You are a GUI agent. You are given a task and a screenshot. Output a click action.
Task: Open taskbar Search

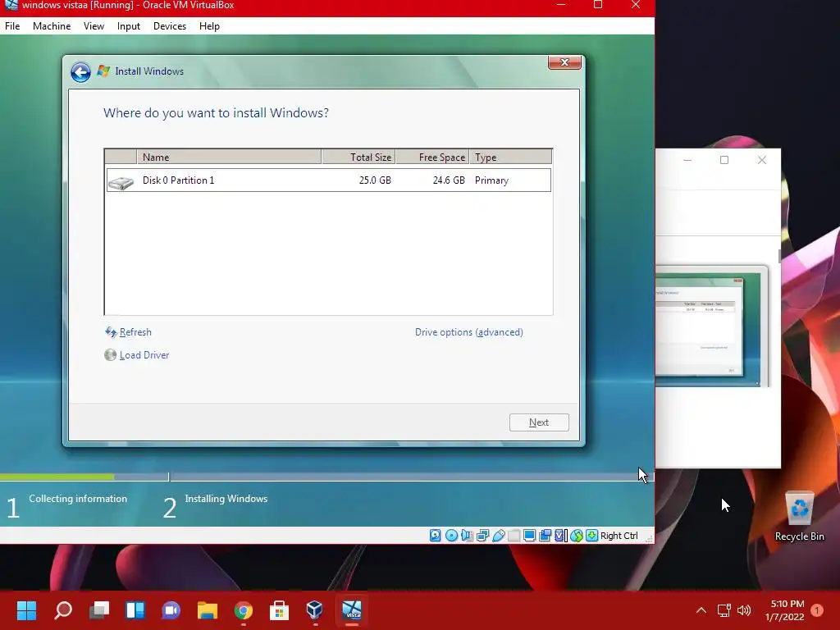point(62,610)
